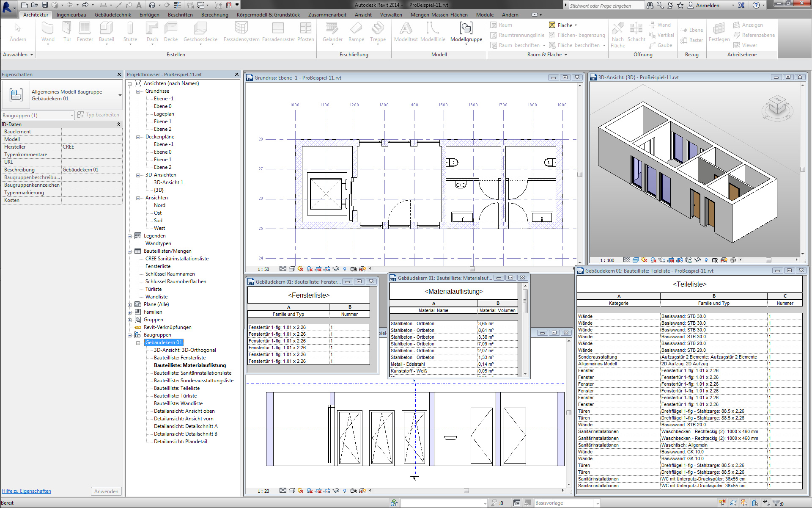Collapse the Grundrisse tree node

[138, 91]
